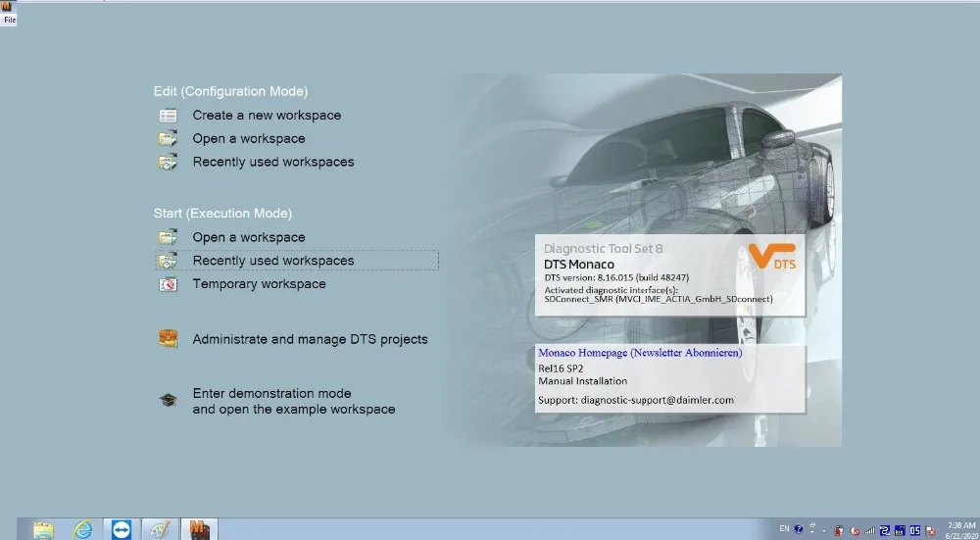Image resolution: width=980 pixels, height=540 pixels.
Task: Enter demonstration mode example workspace
Action: tap(294, 401)
